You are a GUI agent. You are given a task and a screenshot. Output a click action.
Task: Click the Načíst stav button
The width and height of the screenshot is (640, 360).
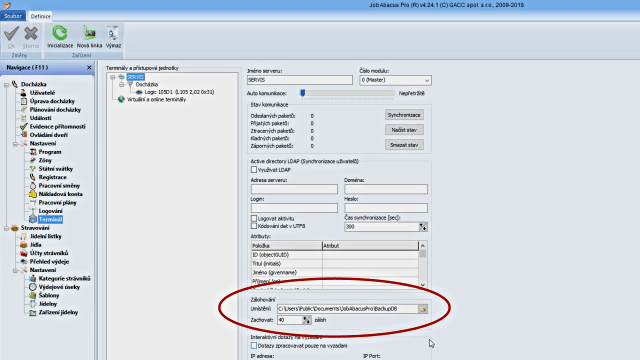tap(404, 130)
